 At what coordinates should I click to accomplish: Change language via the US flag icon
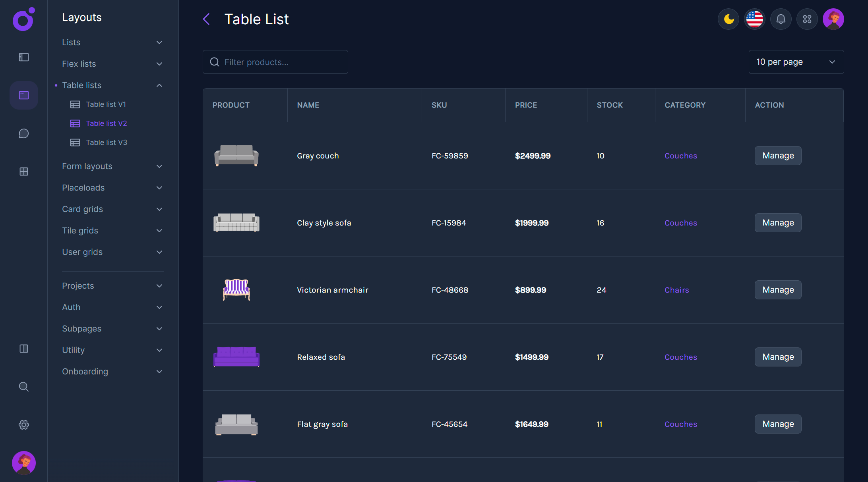point(754,19)
